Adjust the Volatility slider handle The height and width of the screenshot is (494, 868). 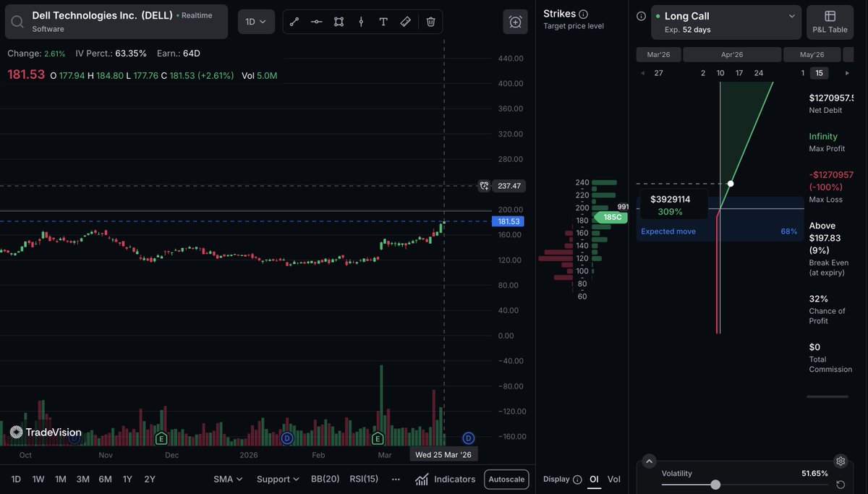pos(715,485)
